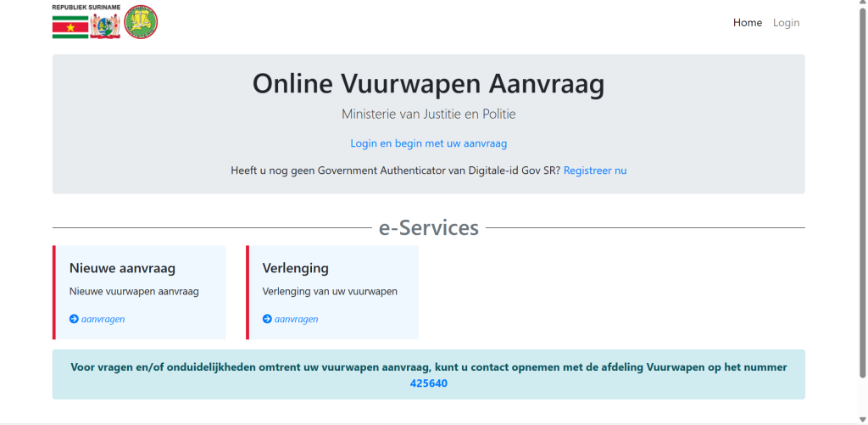Follow the 'Login en begin met uw aanvraag' link
This screenshot has height=425, width=868.
tap(428, 143)
